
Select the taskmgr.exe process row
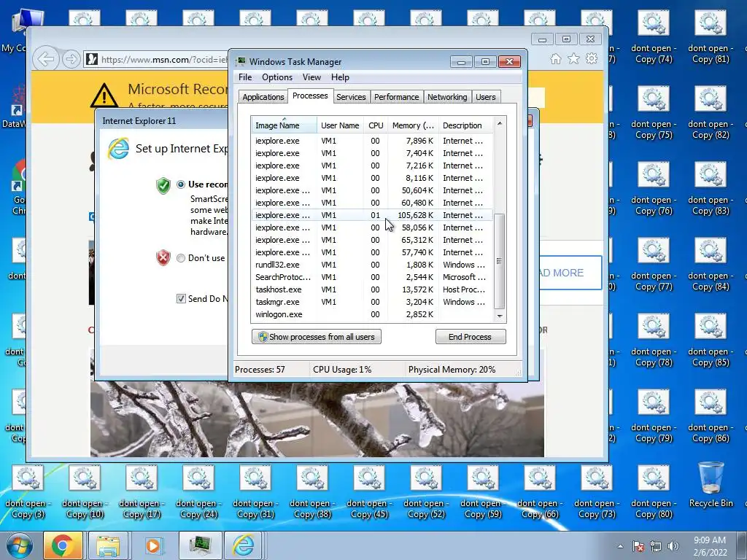tap(372, 302)
